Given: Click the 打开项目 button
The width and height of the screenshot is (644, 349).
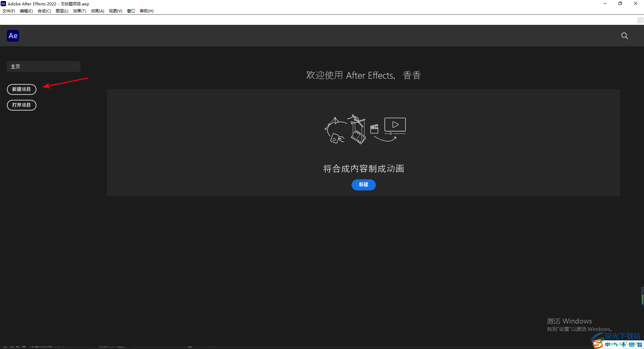Looking at the screenshot, I should 21,105.
